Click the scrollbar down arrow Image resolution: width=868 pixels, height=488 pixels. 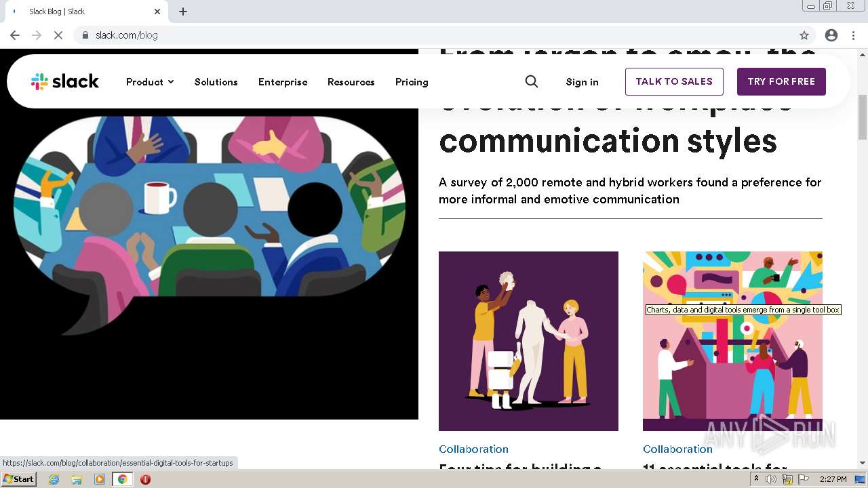[863, 463]
